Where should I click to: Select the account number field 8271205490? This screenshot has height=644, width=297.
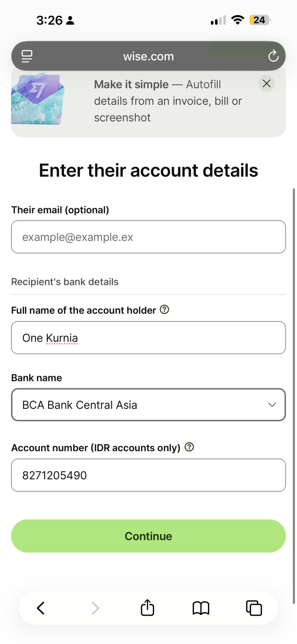coord(148,475)
